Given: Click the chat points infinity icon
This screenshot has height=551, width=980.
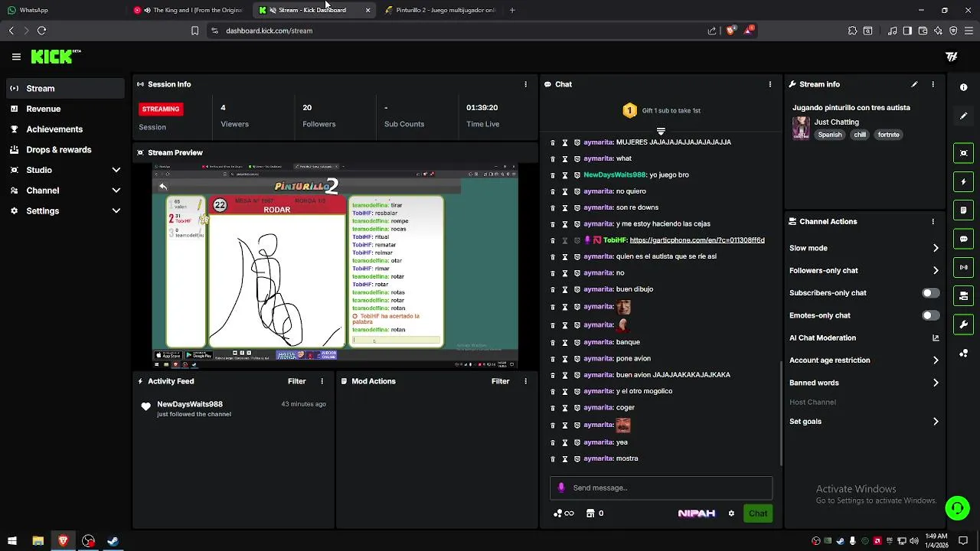Looking at the screenshot, I should tap(564, 514).
